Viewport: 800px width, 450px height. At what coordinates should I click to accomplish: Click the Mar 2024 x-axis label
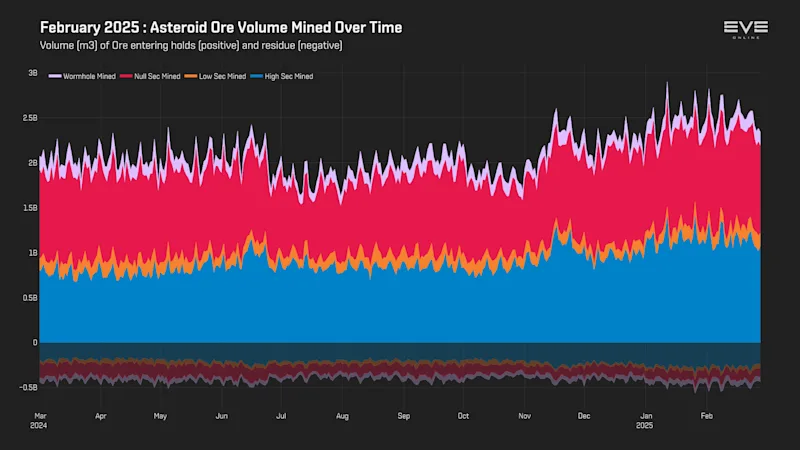click(39, 420)
